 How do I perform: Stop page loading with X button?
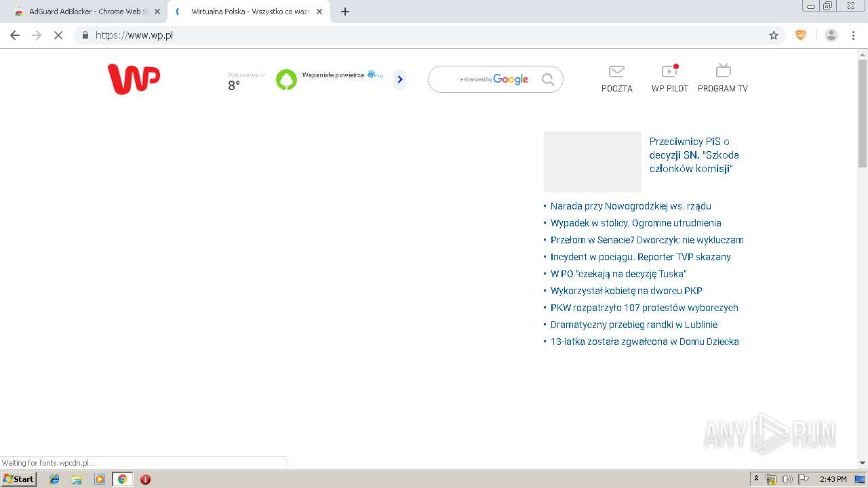[x=58, y=35]
